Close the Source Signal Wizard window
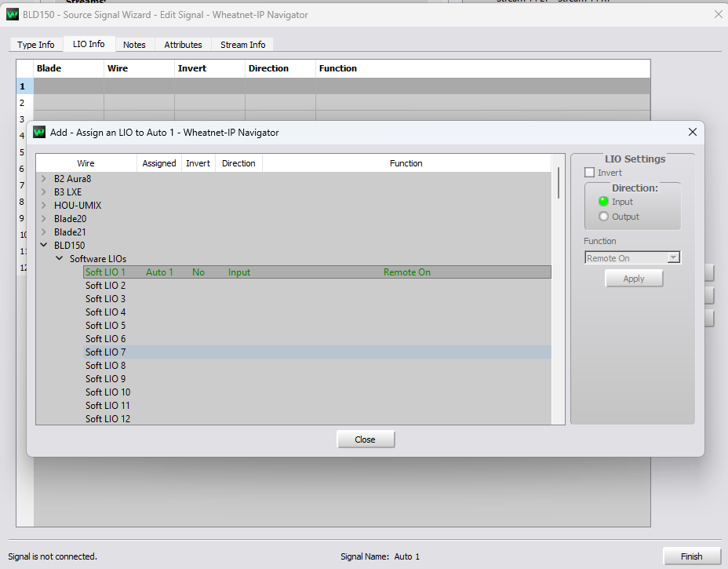 click(719, 14)
